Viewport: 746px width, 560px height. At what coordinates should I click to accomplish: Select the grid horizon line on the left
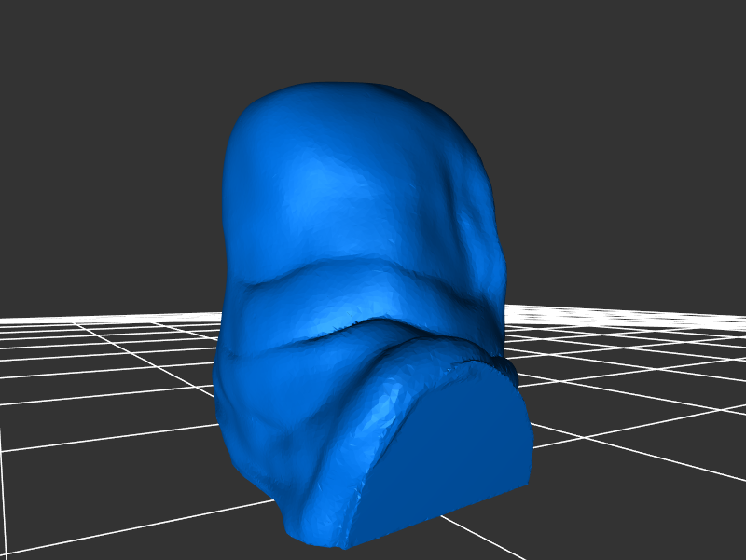[93, 319]
